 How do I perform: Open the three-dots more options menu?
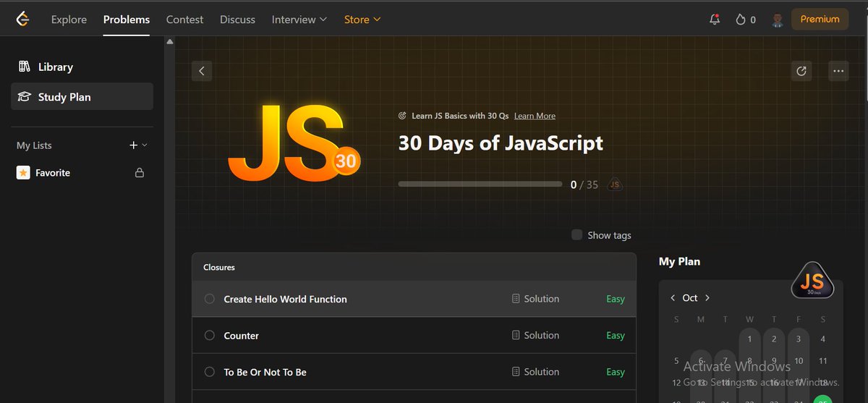pos(838,71)
